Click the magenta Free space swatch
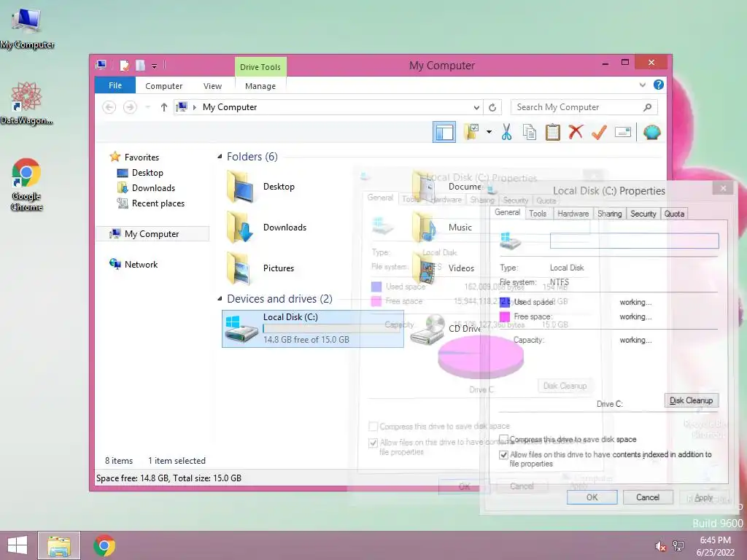This screenshot has width=747, height=560. click(505, 316)
